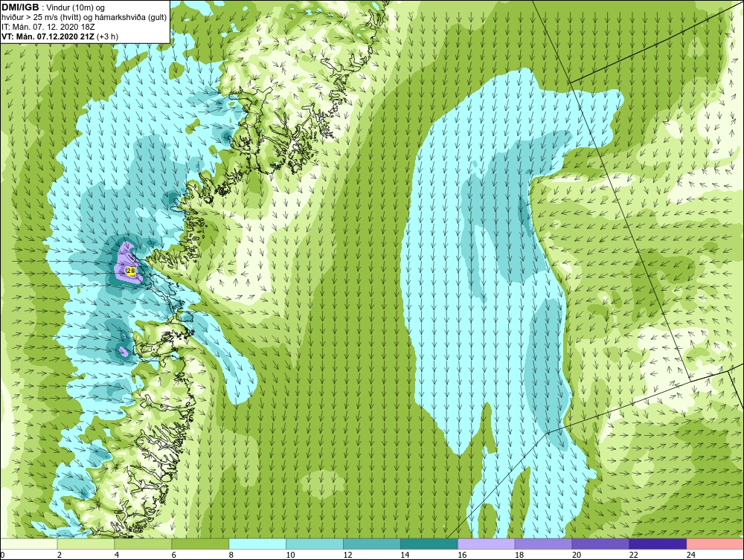Click the legend value label 10

click(290, 555)
